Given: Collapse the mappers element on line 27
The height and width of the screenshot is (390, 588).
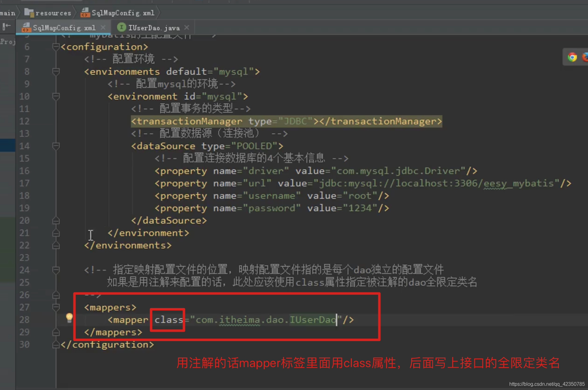Looking at the screenshot, I should tap(56, 307).
